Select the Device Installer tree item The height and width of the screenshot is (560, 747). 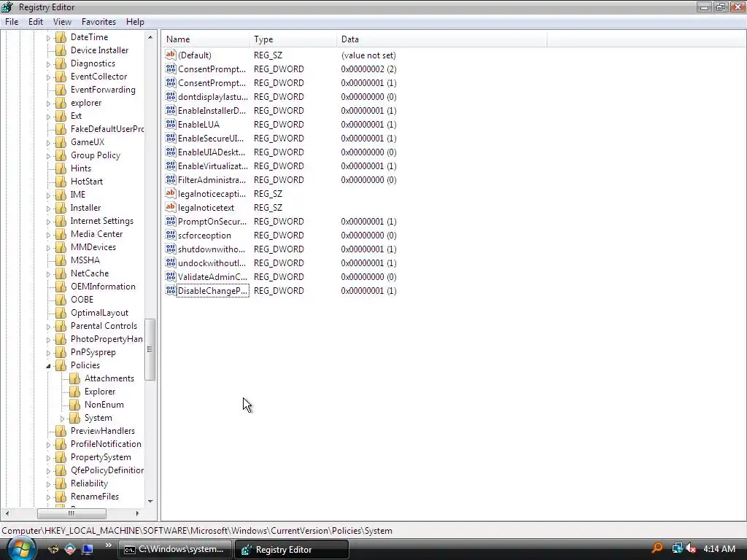[x=99, y=50]
